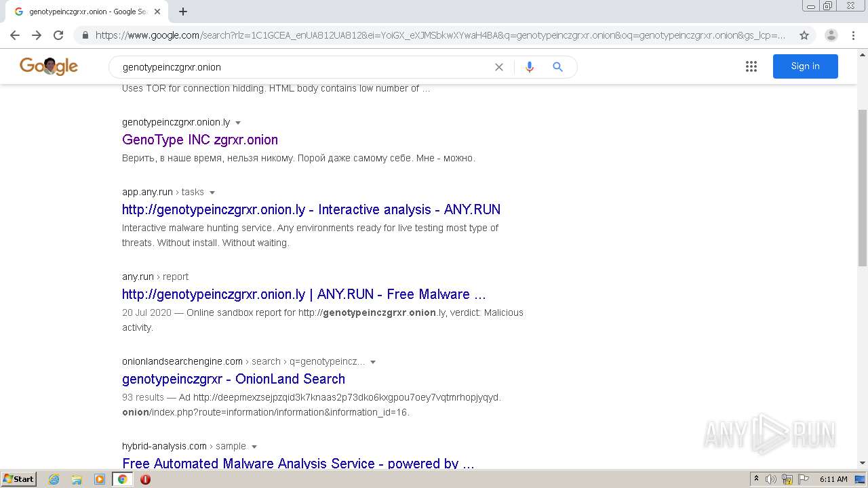Close the genotypeinczgrxr.onion search tab
Viewport: 868px width, 488px height.
[157, 12]
